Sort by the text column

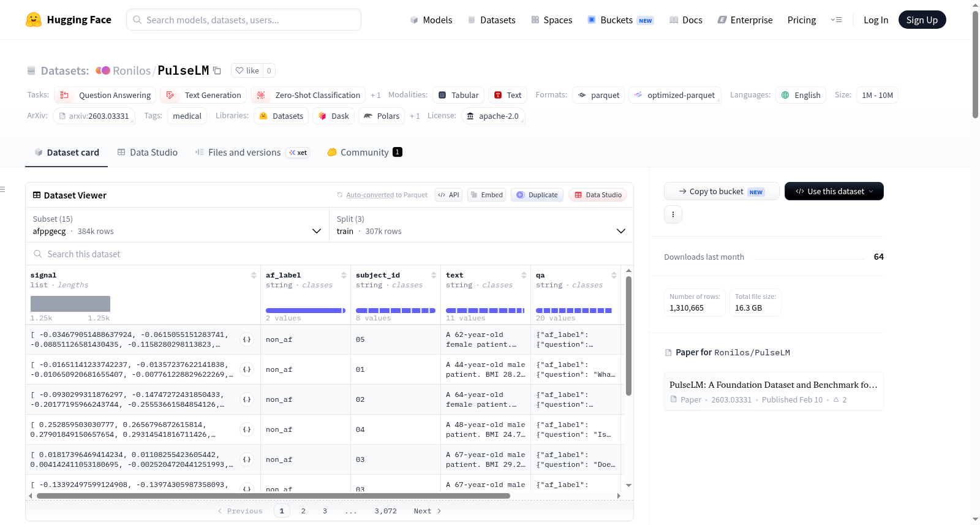point(524,276)
